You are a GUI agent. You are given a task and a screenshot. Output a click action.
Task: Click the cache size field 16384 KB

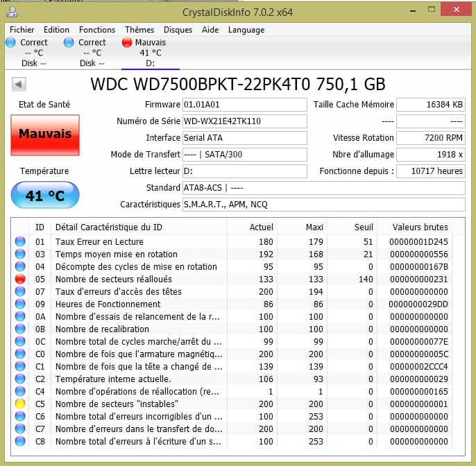[431, 105]
